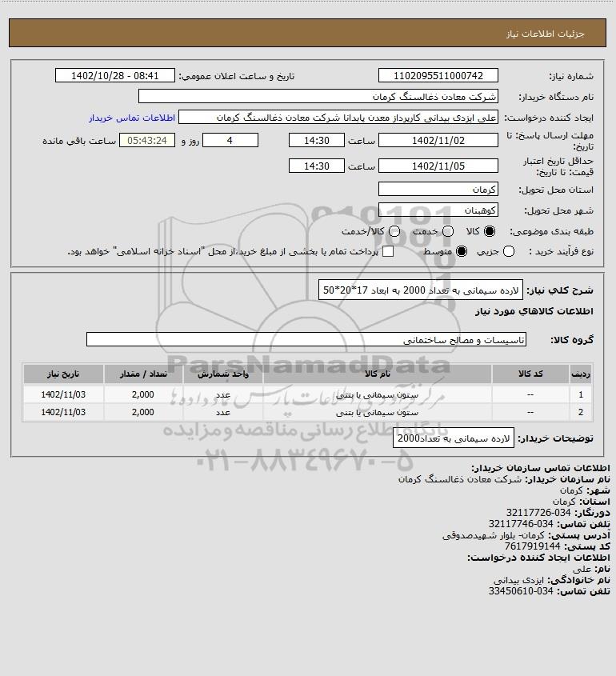Select the first row in goods table
Viewport: 616px width, 676px height.
click(307, 394)
